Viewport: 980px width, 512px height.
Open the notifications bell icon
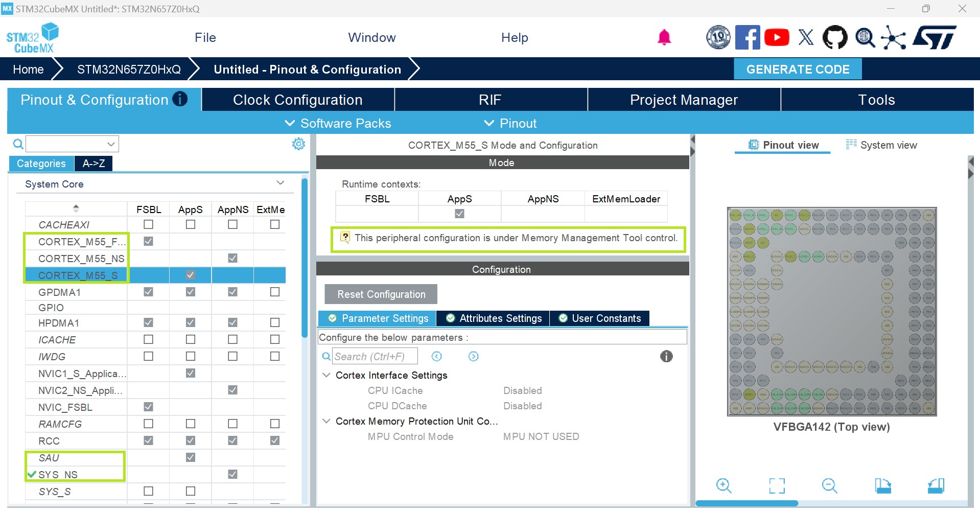pos(664,37)
